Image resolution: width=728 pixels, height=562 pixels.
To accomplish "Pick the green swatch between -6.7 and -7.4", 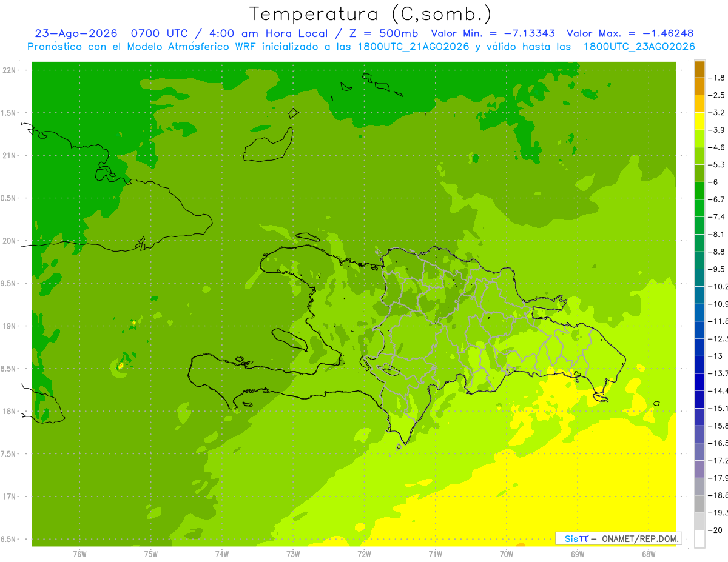I will pyautogui.click(x=699, y=209).
